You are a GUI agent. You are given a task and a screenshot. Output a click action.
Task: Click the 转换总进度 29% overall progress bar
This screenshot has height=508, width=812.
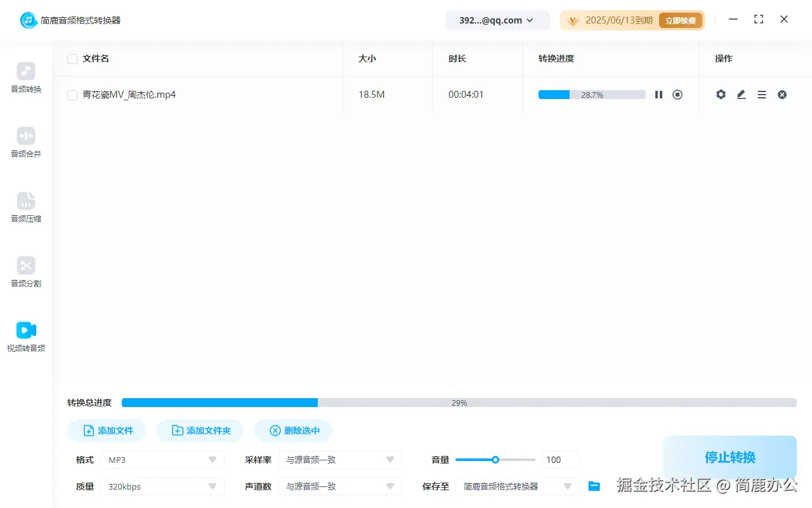[x=459, y=403]
